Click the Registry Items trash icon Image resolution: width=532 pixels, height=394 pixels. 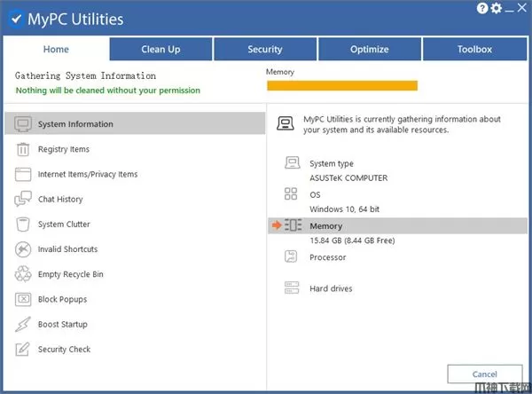(x=23, y=149)
